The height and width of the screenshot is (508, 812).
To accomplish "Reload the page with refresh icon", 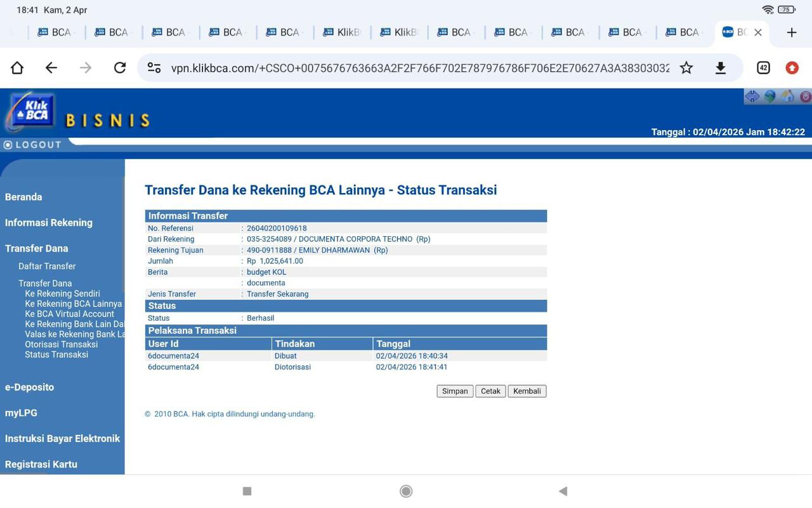I will [x=119, y=68].
